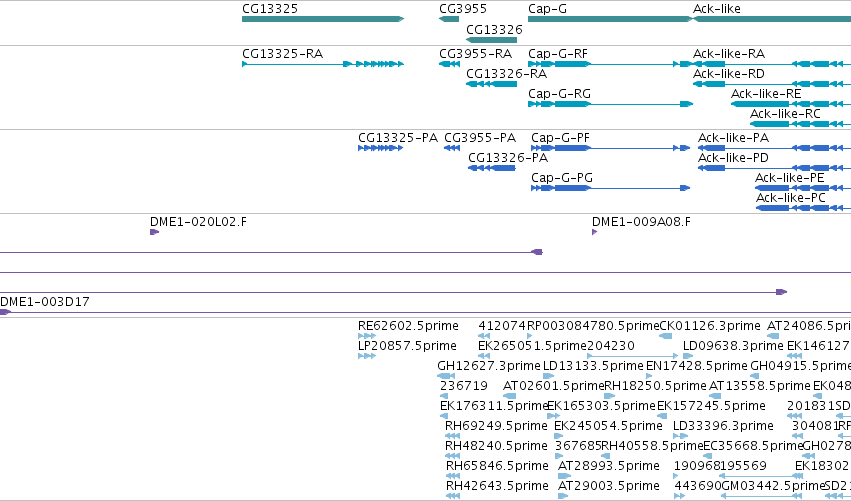Screen dimensions: 851x501
Task: Open the CG13326-PA protein label
Action: [508, 158]
